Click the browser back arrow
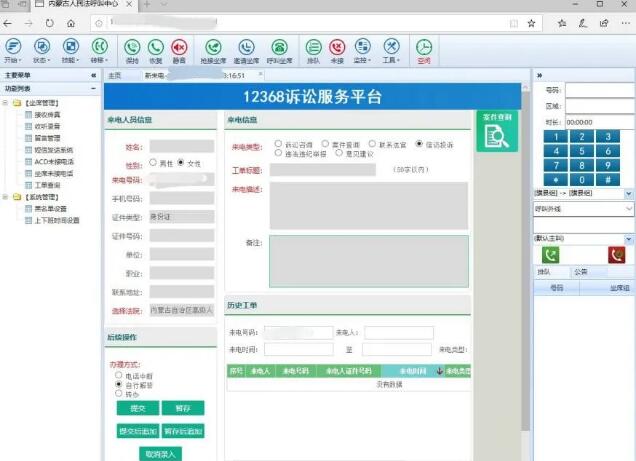This screenshot has height=461, width=636. pos(7,24)
